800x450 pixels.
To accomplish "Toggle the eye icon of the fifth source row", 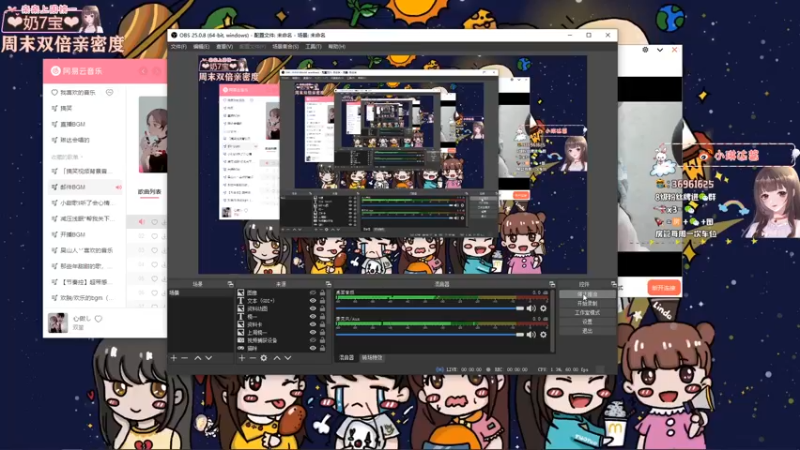I will pyautogui.click(x=313, y=324).
